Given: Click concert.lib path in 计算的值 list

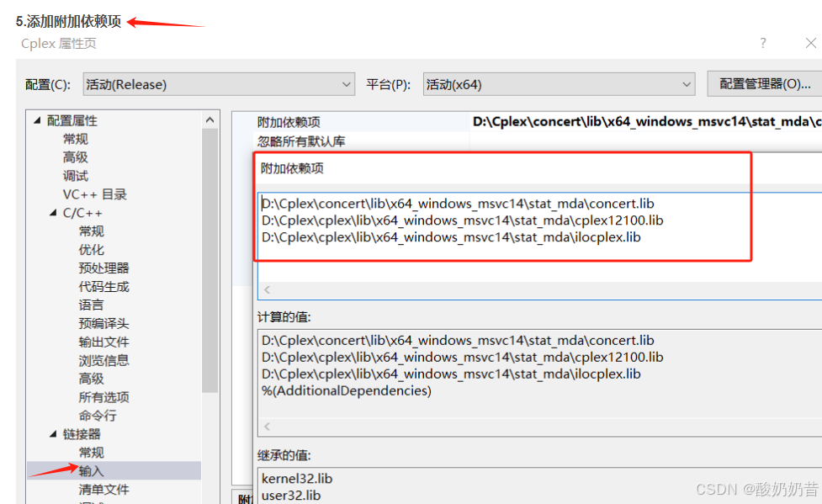Looking at the screenshot, I should coord(458,341).
